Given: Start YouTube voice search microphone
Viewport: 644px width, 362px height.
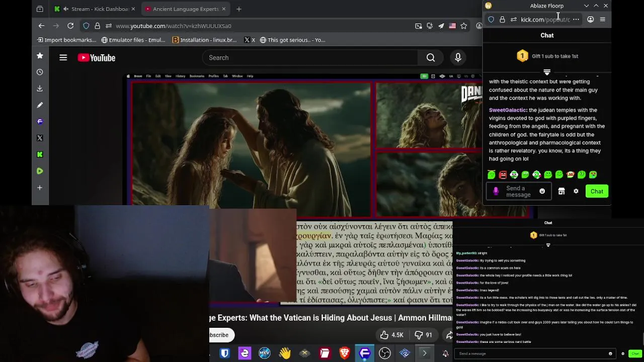Looking at the screenshot, I should (x=458, y=58).
